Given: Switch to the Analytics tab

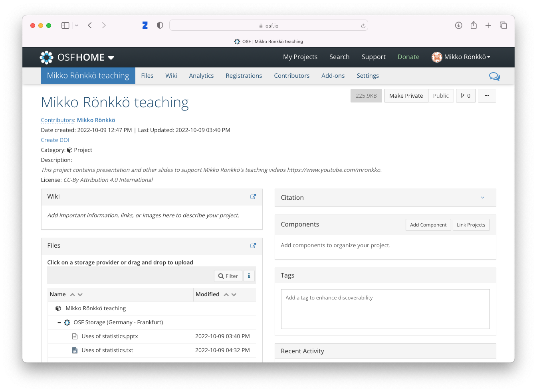Looking at the screenshot, I should pyautogui.click(x=201, y=76).
